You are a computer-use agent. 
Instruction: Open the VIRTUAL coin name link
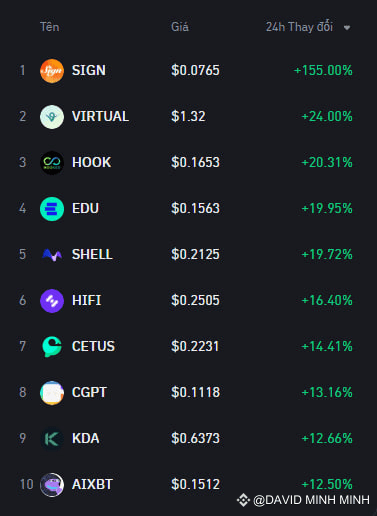[100, 116]
